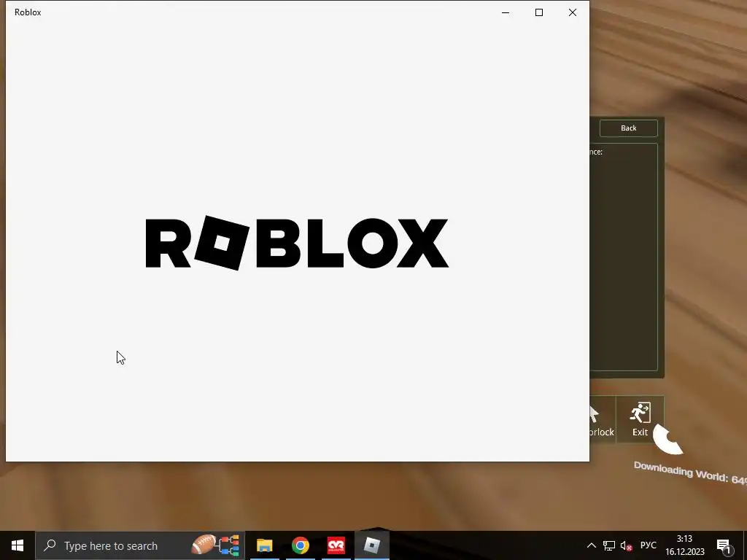The image size is (747, 560).
Task: Launch Google Chrome from the taskbar
Action: coord(300,545)
